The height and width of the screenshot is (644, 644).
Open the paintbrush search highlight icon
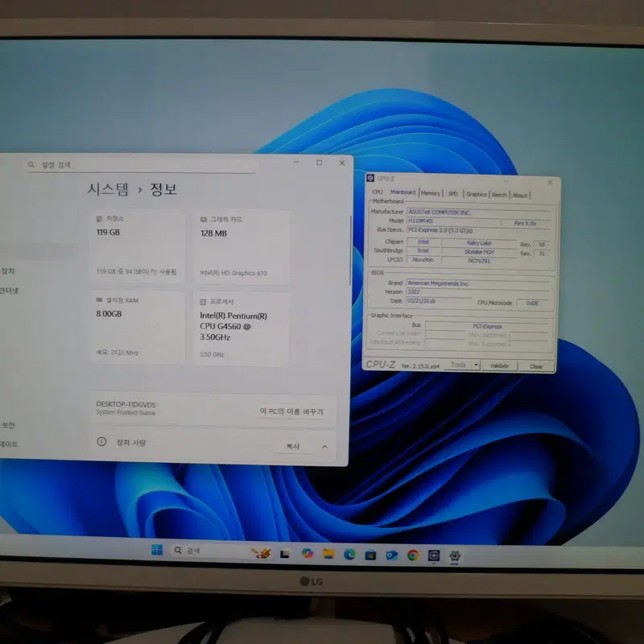pos(261,553)
